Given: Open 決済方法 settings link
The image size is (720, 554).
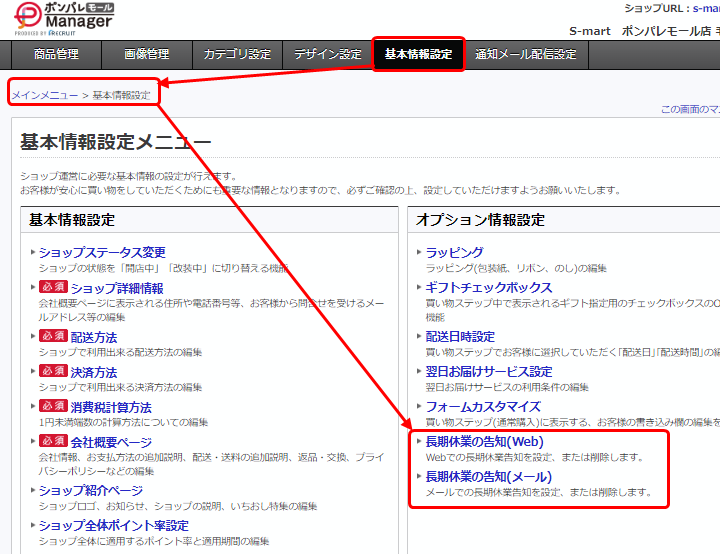Looking at the screenshot, I should pos(93,372).
